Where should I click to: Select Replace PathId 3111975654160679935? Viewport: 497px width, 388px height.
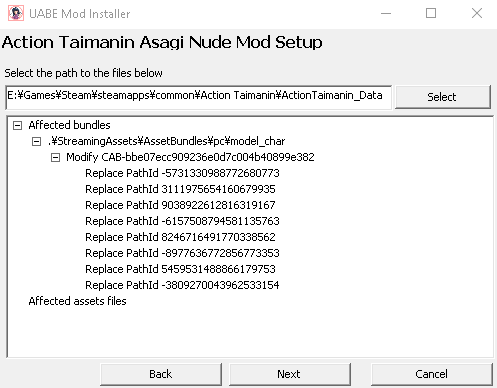pos(180,189)
